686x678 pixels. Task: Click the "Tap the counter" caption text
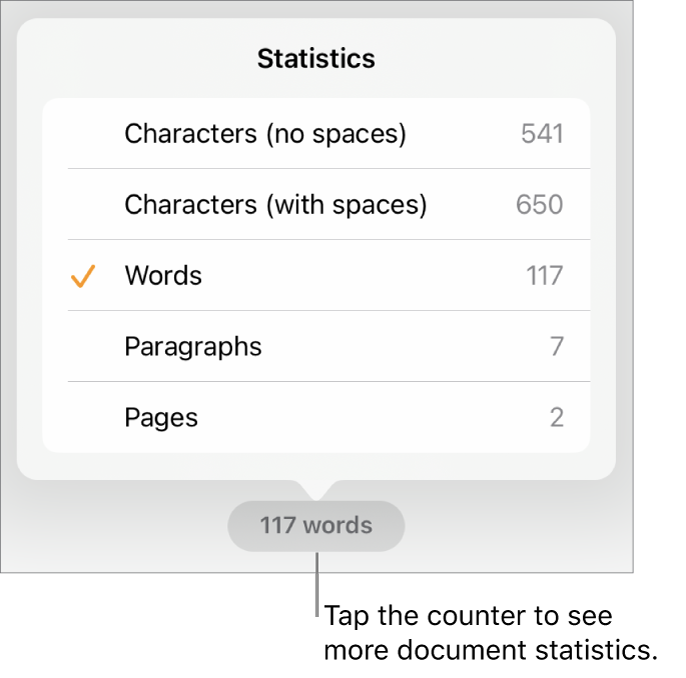pos(490,633)
